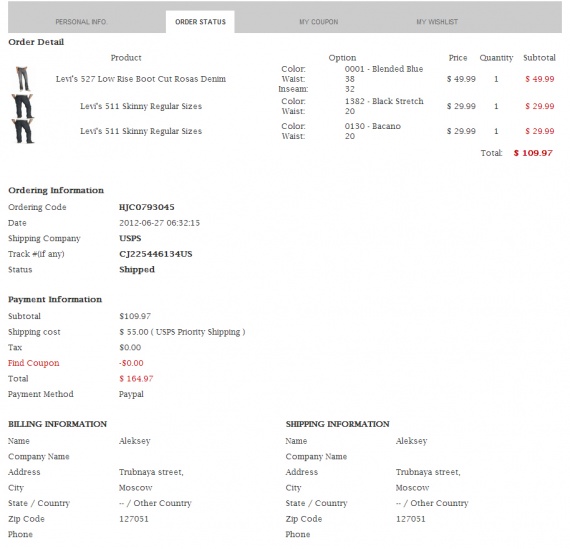Click the Shipped status value
This screenshot has height=549, width=570.
(137, 269)
